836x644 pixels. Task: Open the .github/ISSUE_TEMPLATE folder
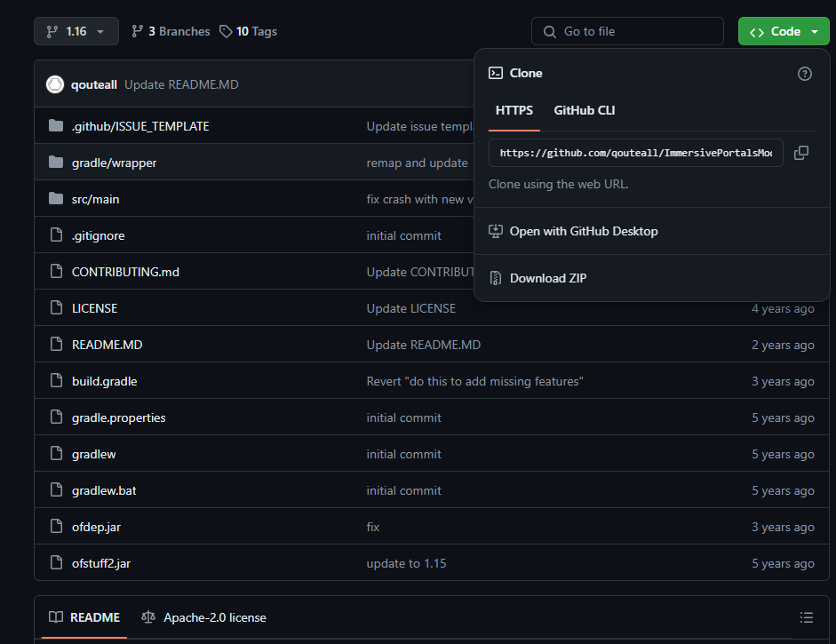click(x=140, y=126)
